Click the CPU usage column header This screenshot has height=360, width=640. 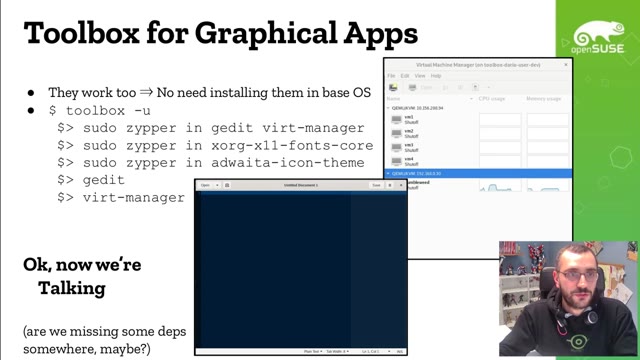pyautogui.click(x=492, y=99)
